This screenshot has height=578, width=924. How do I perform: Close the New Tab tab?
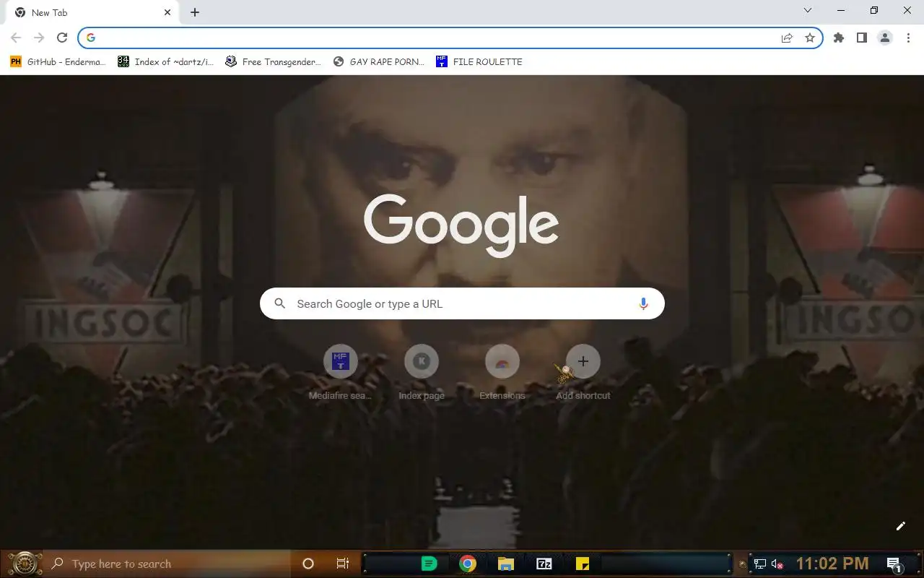[x=167, y=12]
